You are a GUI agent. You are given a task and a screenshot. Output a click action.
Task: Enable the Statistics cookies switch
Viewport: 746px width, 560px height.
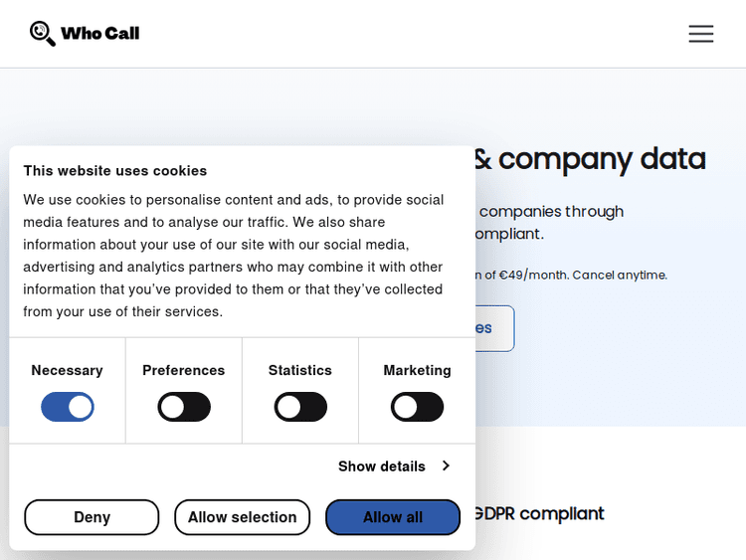[300, 407]
